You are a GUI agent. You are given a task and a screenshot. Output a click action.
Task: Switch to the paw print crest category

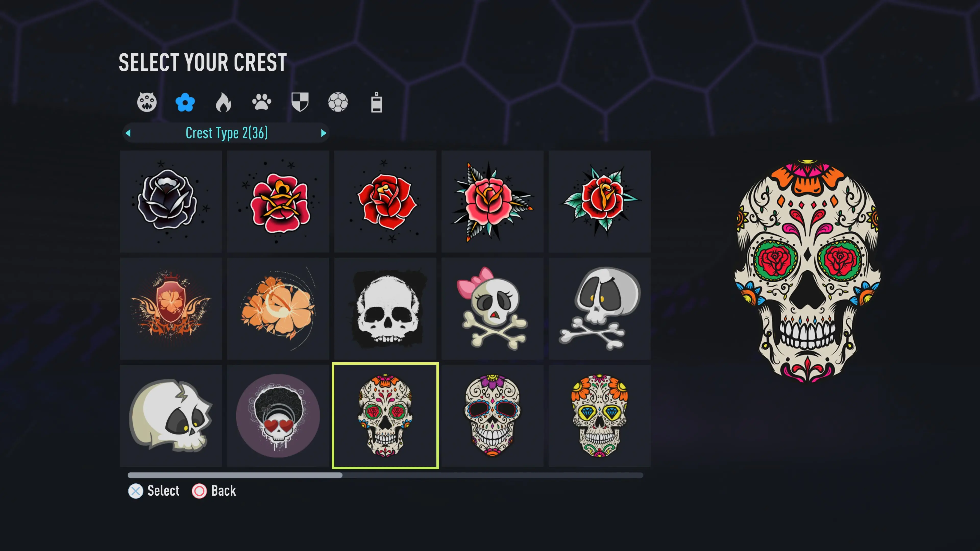[x=262, y=102]
